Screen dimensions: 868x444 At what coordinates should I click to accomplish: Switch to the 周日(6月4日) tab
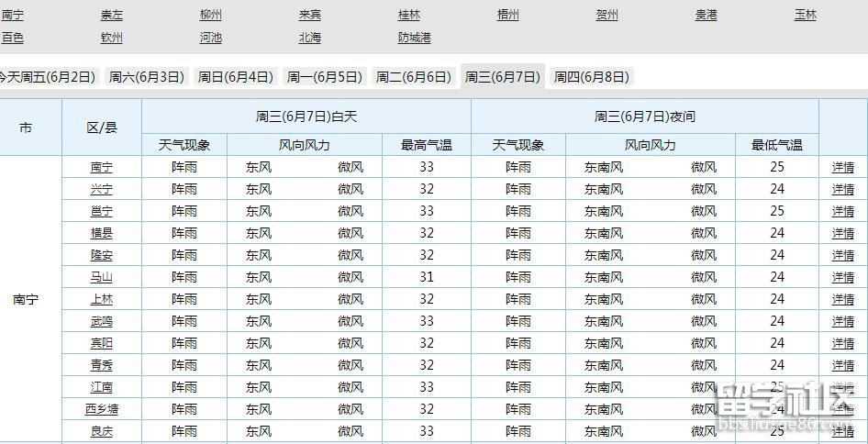tap(236, 77)
